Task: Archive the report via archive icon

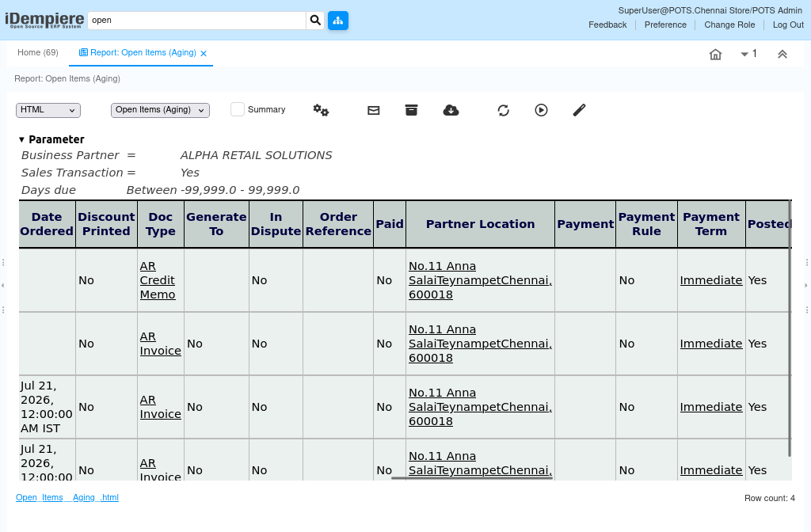Action: pyautogui.click(x=411, y=110)
